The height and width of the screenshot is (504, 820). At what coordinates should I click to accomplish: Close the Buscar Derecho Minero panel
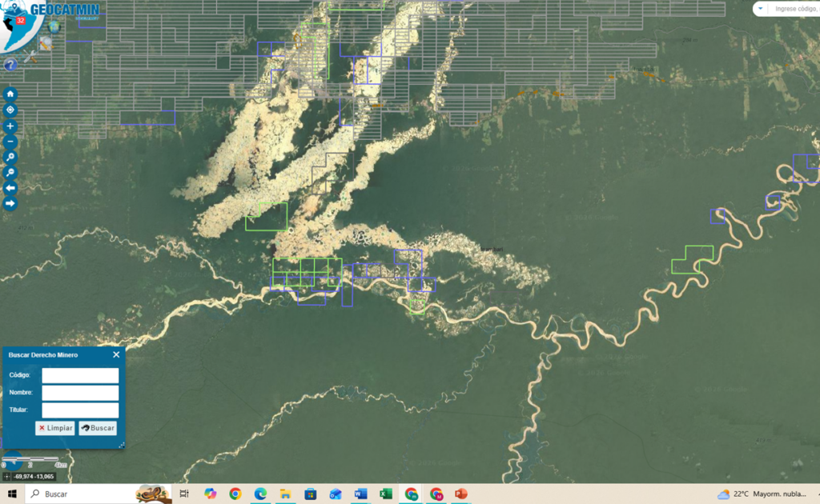click(116, 354)
